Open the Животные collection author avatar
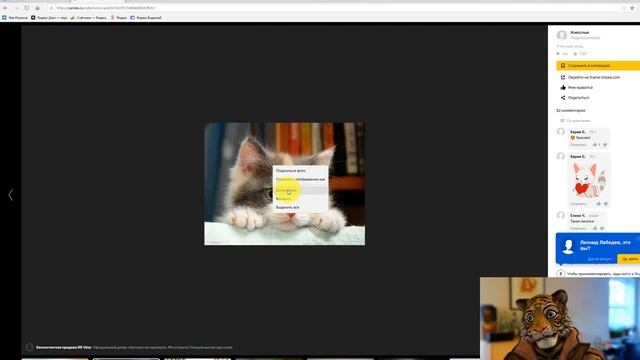This screenshot has width=640, height=360. pyautogui.click(x=562, y=35)
